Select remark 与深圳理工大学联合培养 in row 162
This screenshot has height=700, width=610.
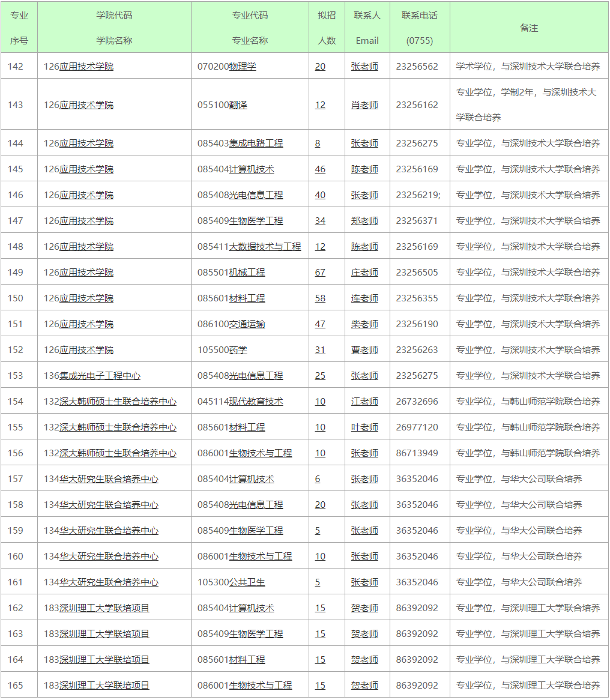(x=551, y=608)
